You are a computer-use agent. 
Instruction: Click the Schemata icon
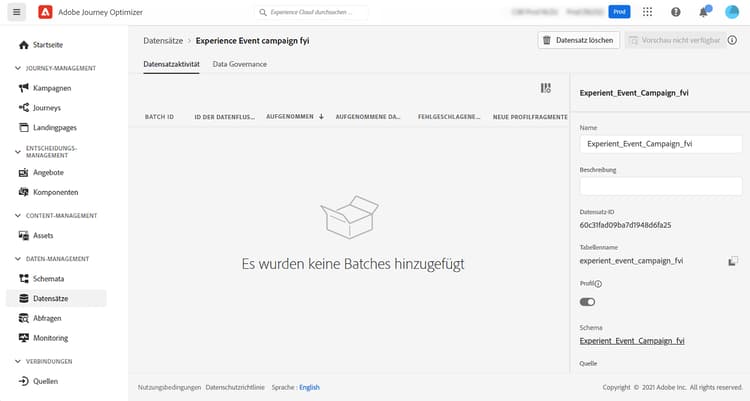point(23,278)
